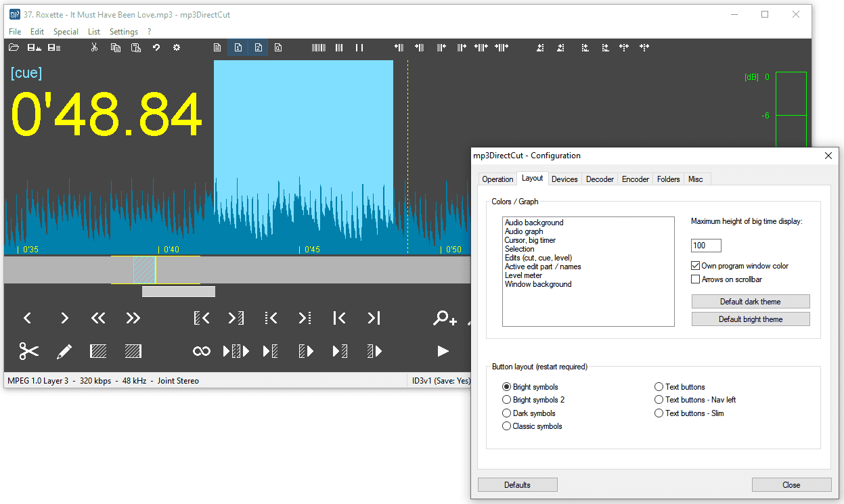Select Level meter in the color list
Image resolution: width=844 pixels, height=504 pixels.
(523, 275)
